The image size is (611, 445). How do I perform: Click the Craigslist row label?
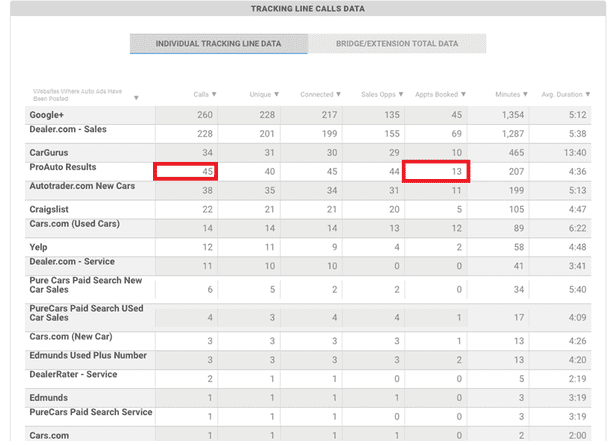coord(49,210)
